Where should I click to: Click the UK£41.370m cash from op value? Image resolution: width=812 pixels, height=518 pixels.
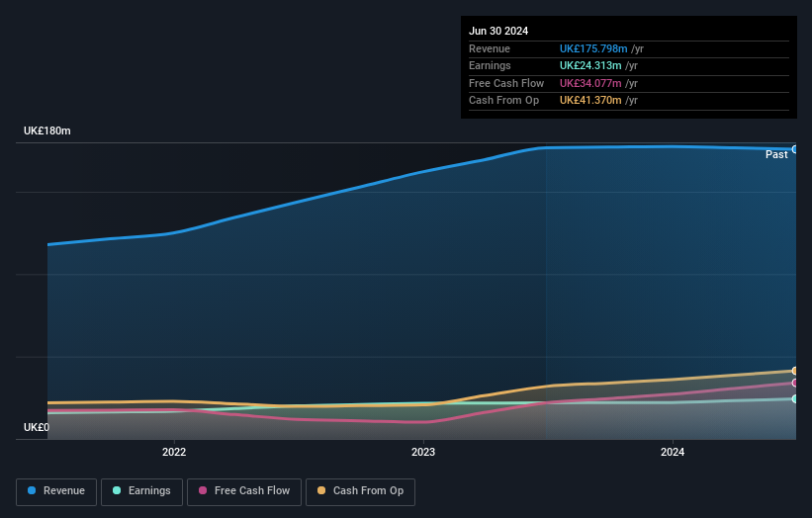coord(590,101)
